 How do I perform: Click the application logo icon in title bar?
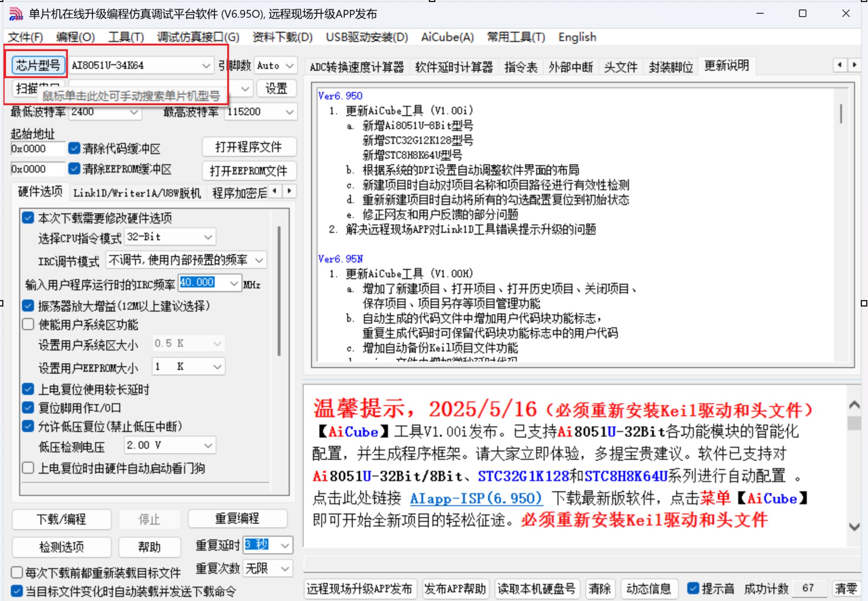tap(16, 14)
